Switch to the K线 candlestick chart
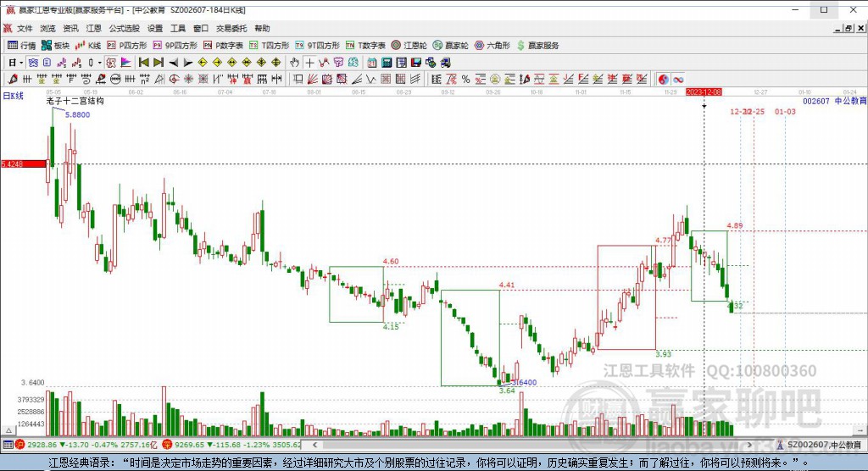The width and height of the screenshot is (868, 471). coord(88,46)
